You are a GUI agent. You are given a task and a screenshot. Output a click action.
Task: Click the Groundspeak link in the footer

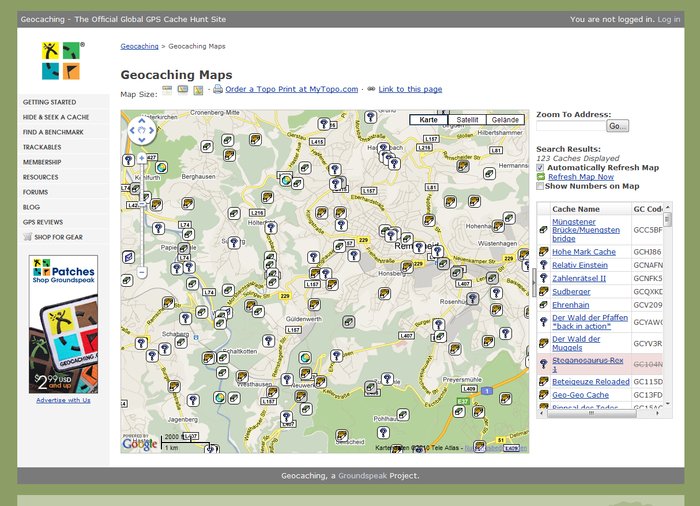coord(362,476)
